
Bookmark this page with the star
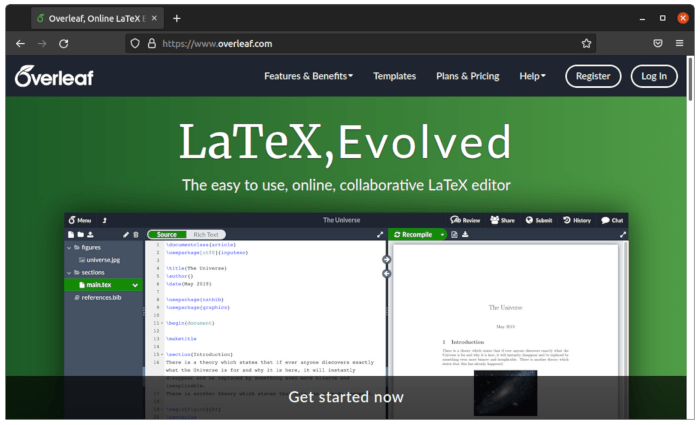[x=586, y=43]
